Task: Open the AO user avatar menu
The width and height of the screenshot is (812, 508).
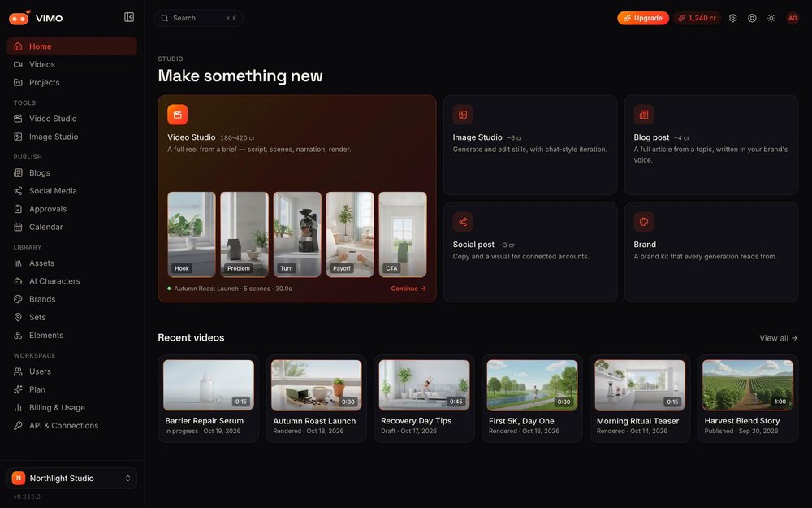Action: [793, 18]
